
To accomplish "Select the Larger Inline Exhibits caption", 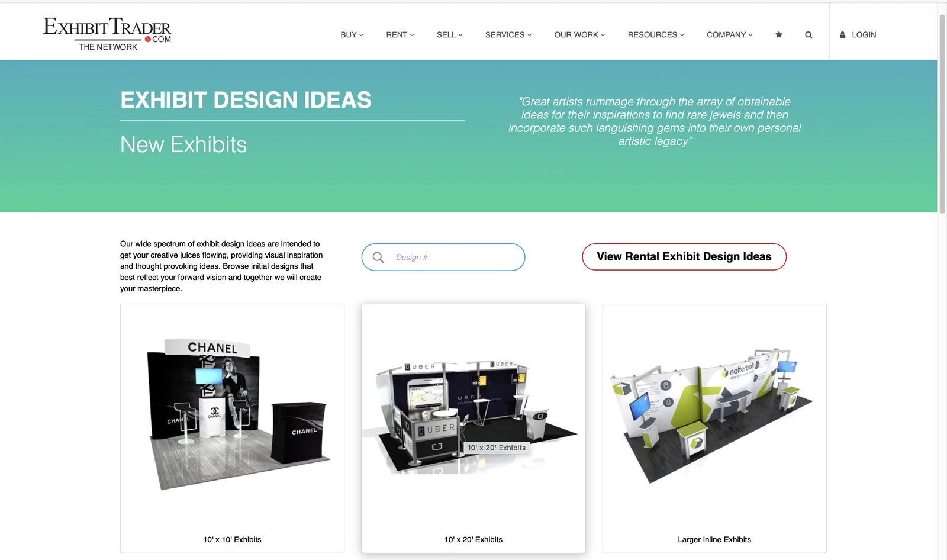I will [x=714, y=540].
